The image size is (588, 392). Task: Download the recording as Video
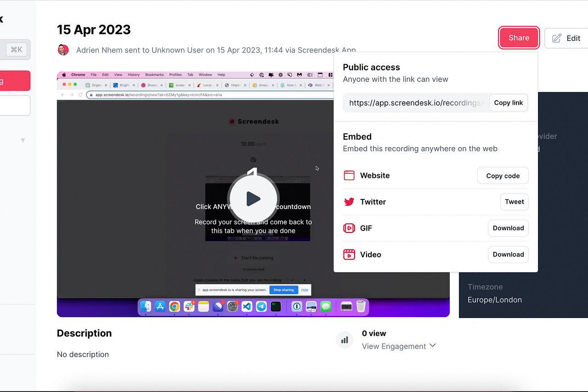[508, 254]
